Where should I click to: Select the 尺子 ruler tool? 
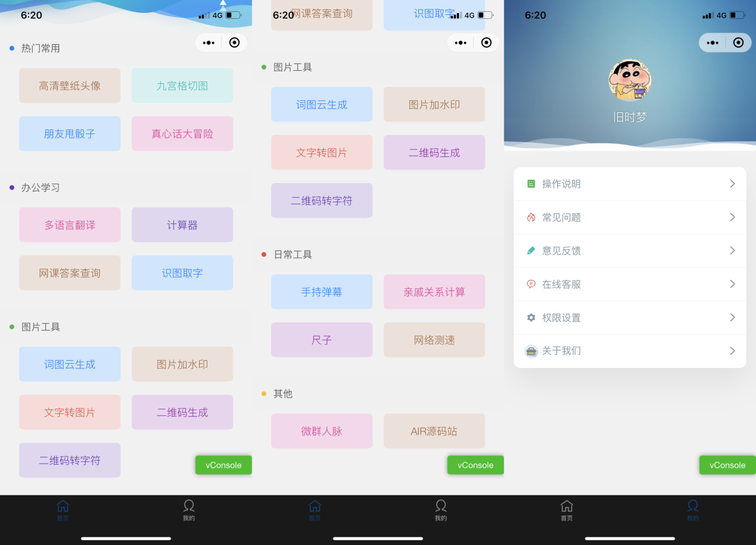coord(322,340)
